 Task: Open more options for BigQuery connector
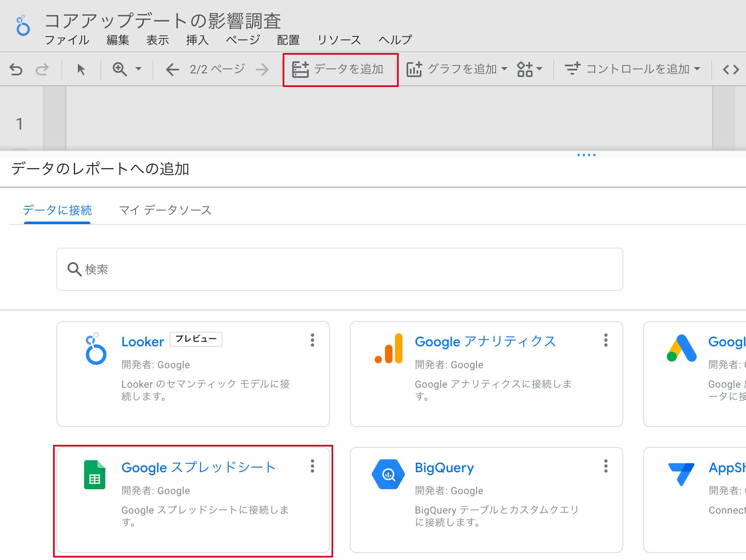606,466
